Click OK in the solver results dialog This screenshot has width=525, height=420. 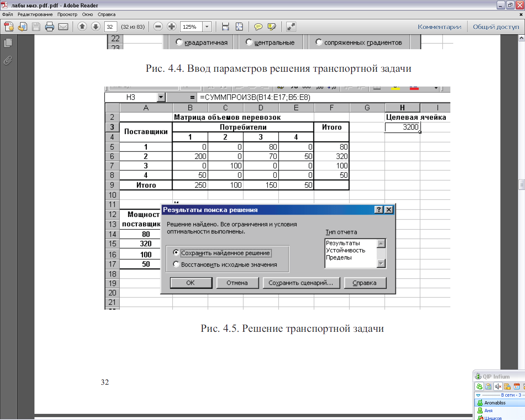(x=191, y=283)
